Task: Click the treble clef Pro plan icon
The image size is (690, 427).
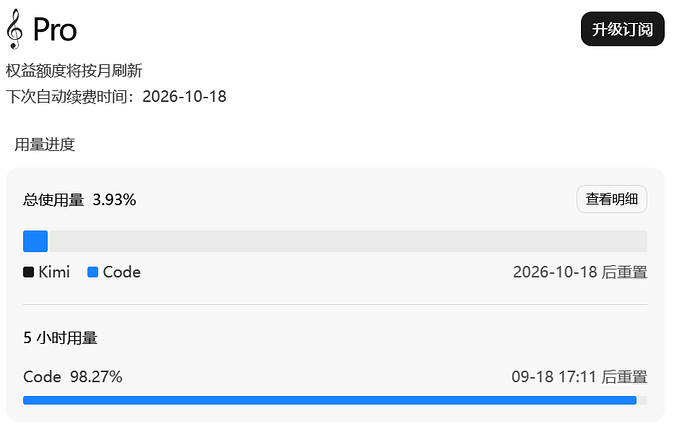Action: [x=15, y=29]
